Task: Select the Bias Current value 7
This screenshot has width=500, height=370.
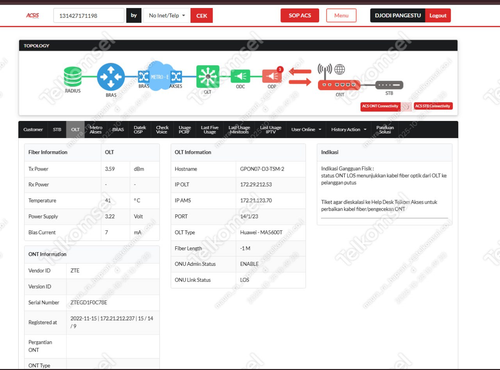Action: coord(106,232)
